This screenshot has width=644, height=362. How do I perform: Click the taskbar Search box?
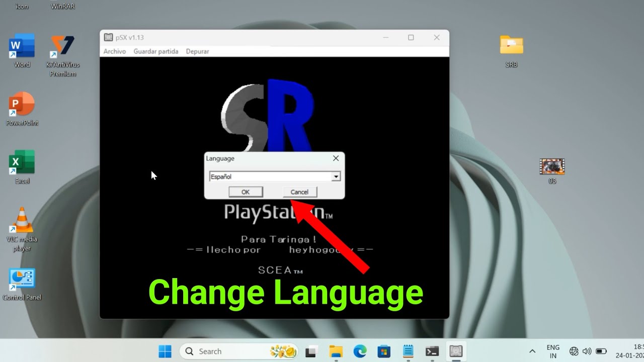click(x=240, y=351)
